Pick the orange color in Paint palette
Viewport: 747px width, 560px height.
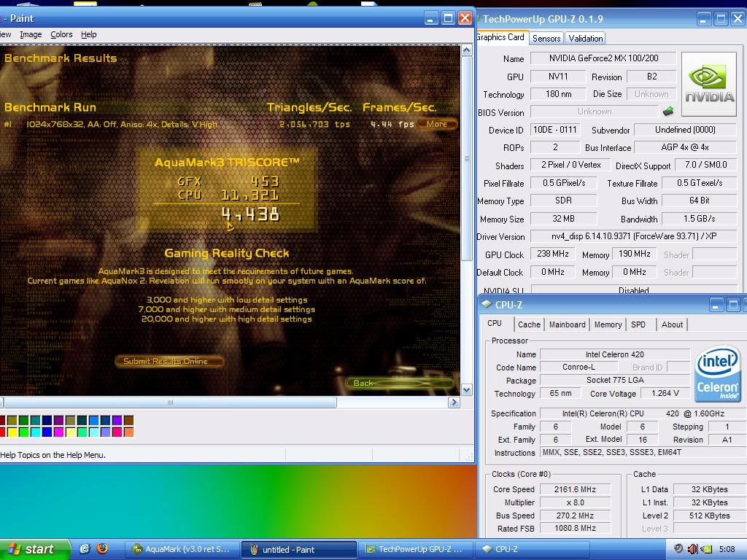tap(128, 432)
